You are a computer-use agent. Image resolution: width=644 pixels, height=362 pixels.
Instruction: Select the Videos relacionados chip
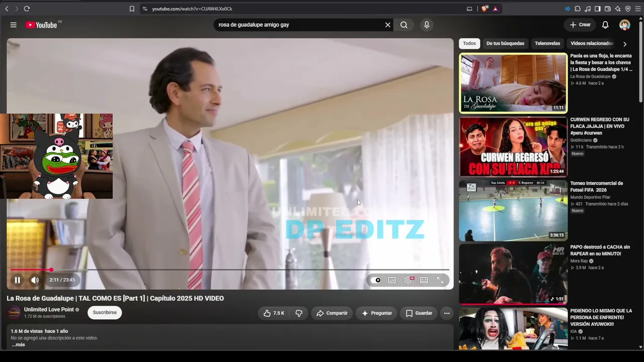point(592,44)
